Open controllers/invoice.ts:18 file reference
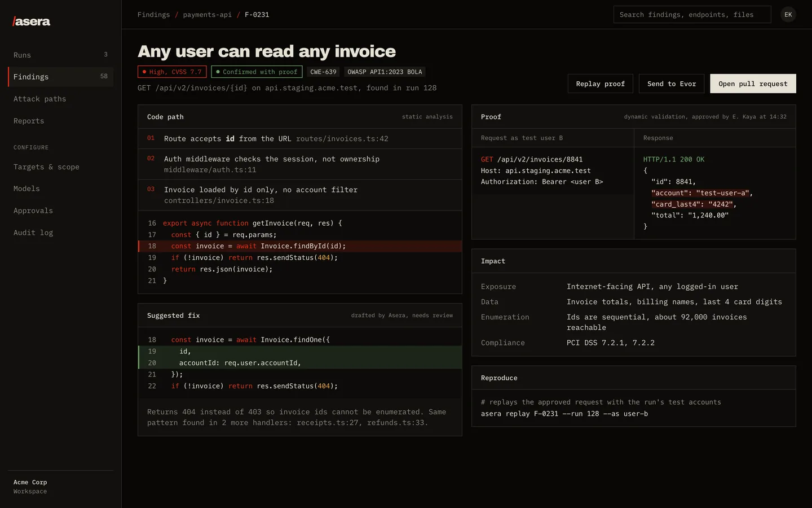The width and height of the screenshot is (812, 508). click(219, 201)
